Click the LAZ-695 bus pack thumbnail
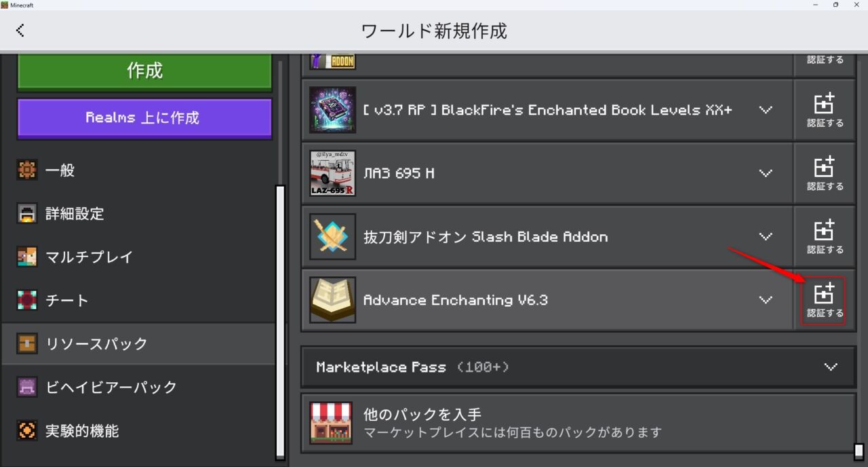Image resolution: width=868 pixels, height=467 pixels. tap(332, 173)
